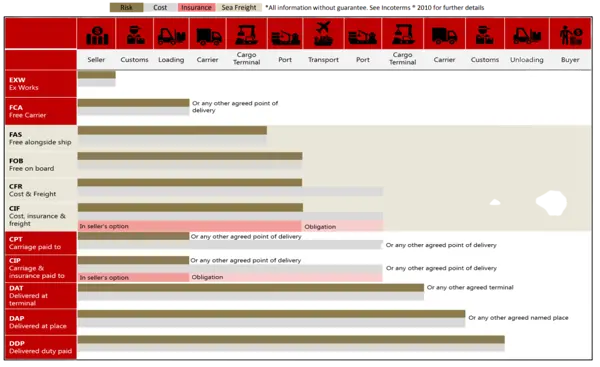The width and height of the screenshot is (600, 367).
Task: Click 'In seller's option' in the CIP row
Action: [104, 277]
